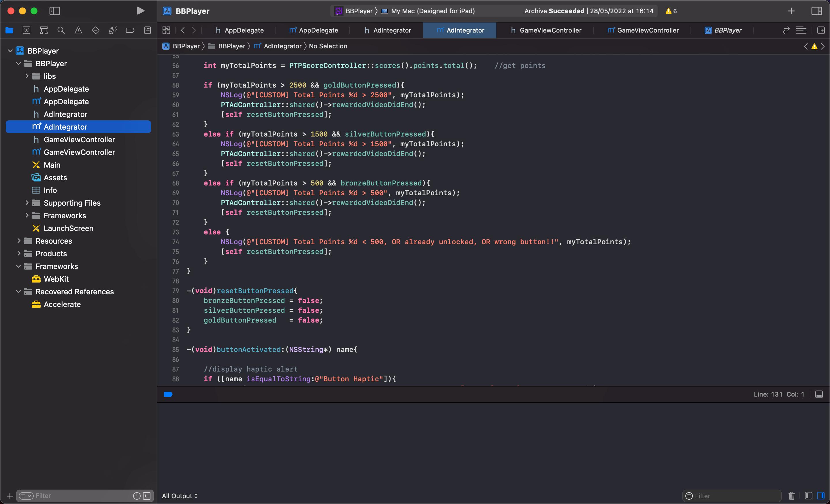Expand the Resources group
This screenshot has height=504, width=830.
click(x=19, y=241)
